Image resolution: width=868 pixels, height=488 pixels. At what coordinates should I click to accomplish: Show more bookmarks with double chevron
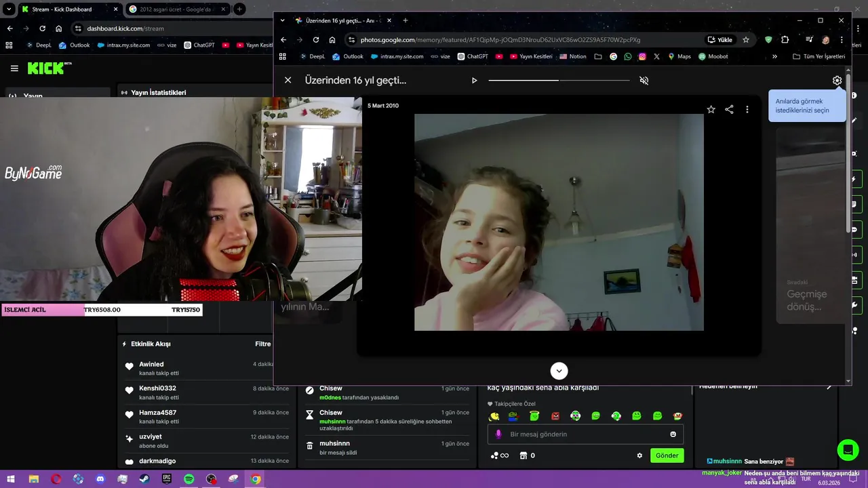774,56
